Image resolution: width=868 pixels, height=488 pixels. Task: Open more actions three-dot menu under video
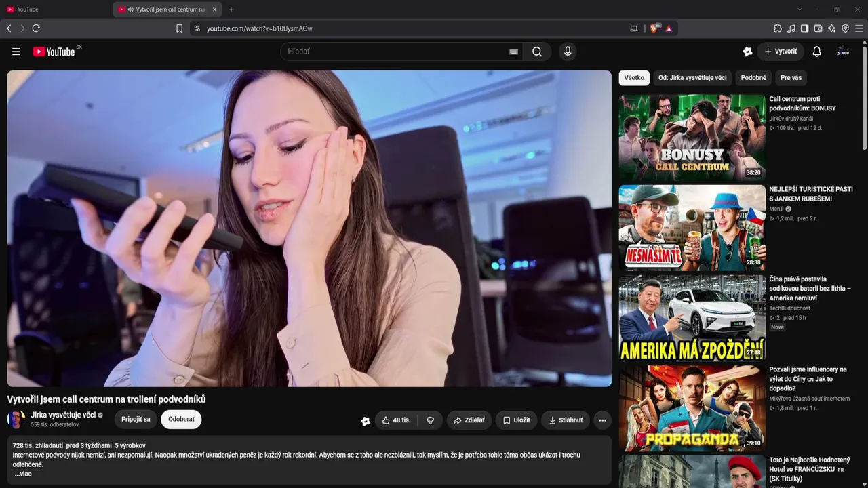[602, 420]
